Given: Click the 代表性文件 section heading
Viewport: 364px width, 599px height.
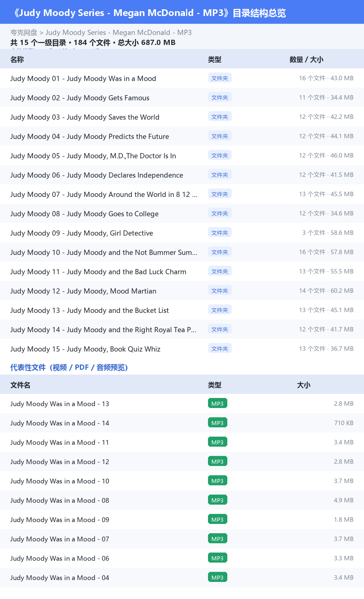Looking at the screenshot, I should (69, 368).
